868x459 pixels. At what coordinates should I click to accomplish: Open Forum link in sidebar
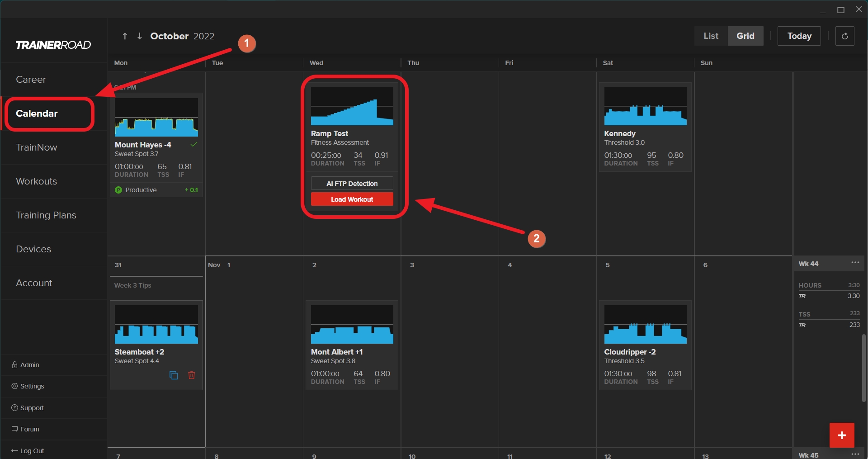point(30,429)
